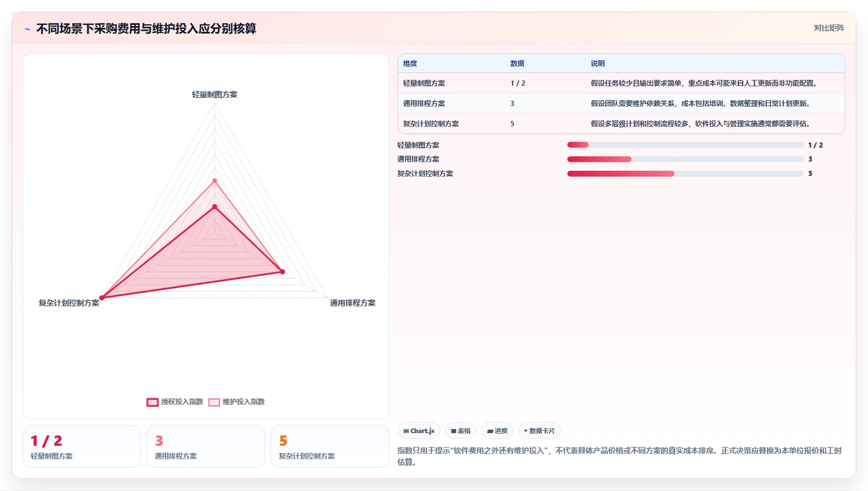
Task: Click the 5 复杂计划控制方案 stat card
Action: pyautogui.click(x=330, y=446)
